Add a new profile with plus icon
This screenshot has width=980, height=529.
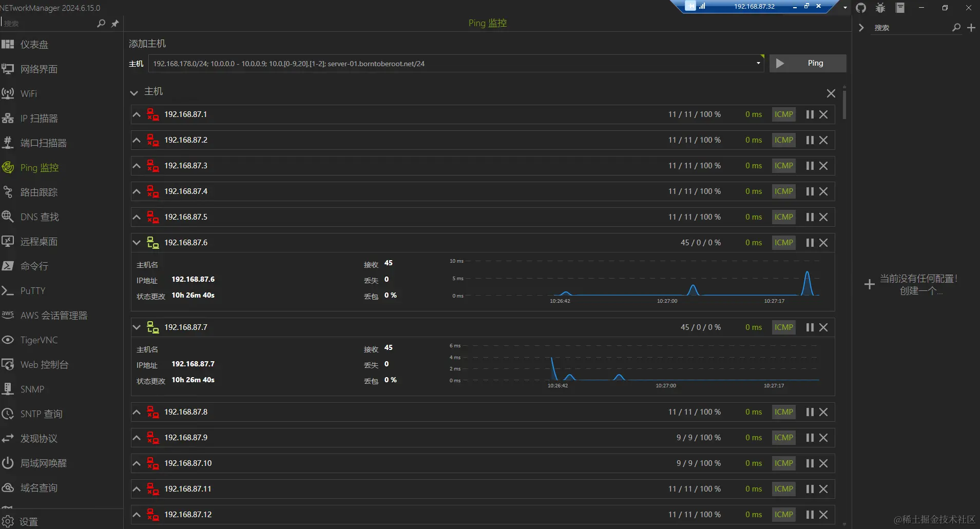[971, 28]
